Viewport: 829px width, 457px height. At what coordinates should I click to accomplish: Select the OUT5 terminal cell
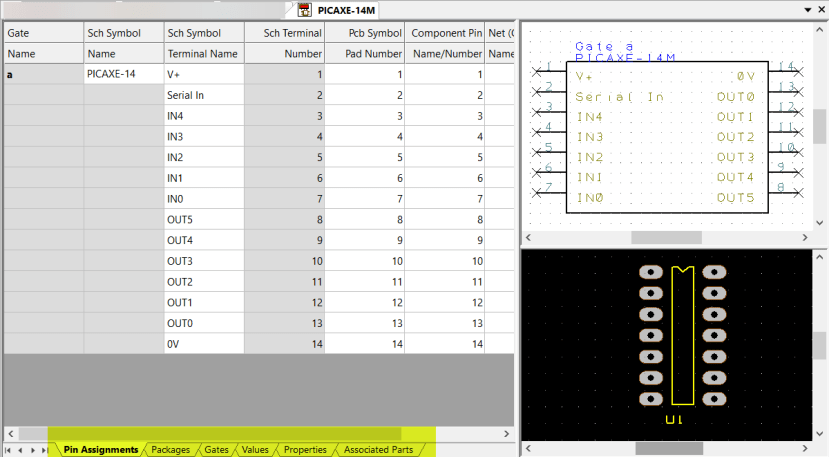click(x=204, y=220)
